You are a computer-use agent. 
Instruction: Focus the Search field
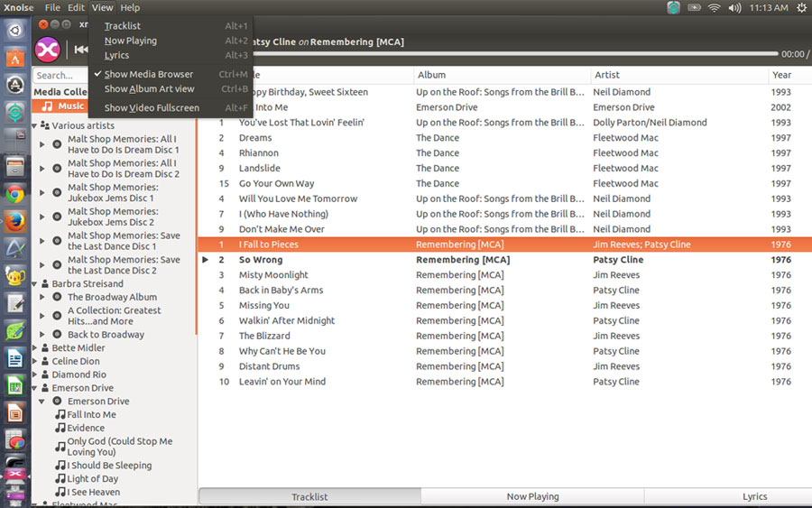point(60,75)
